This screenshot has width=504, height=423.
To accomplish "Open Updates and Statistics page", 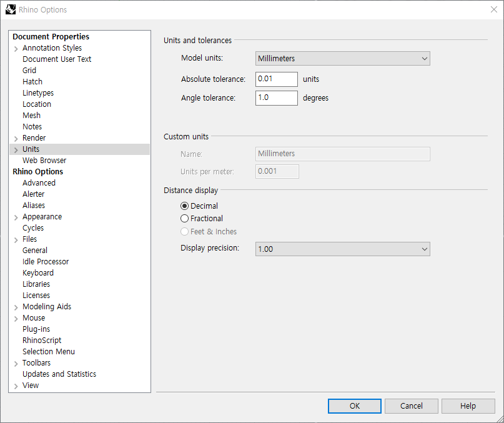I will coord(59,374).
